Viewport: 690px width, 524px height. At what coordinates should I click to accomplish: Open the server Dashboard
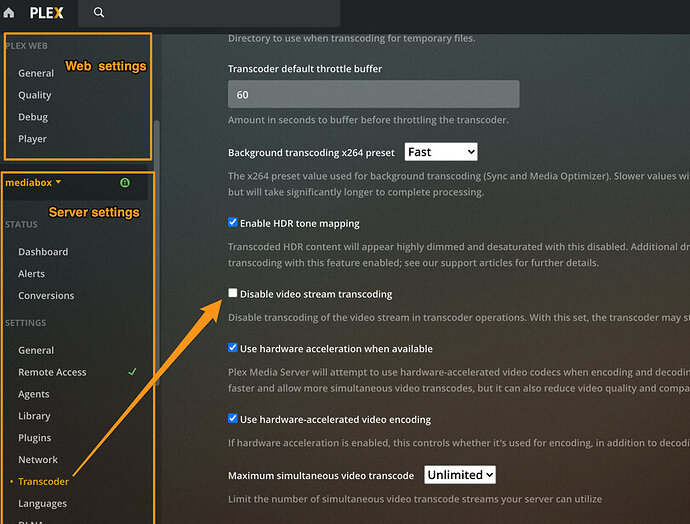[43, 252]
